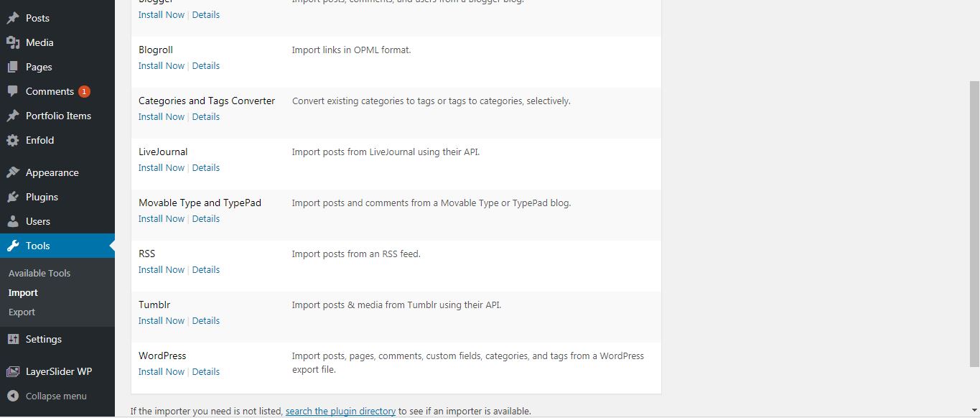
Task: Collapse the admin sidebar menu
Action: tap(47, 396)
